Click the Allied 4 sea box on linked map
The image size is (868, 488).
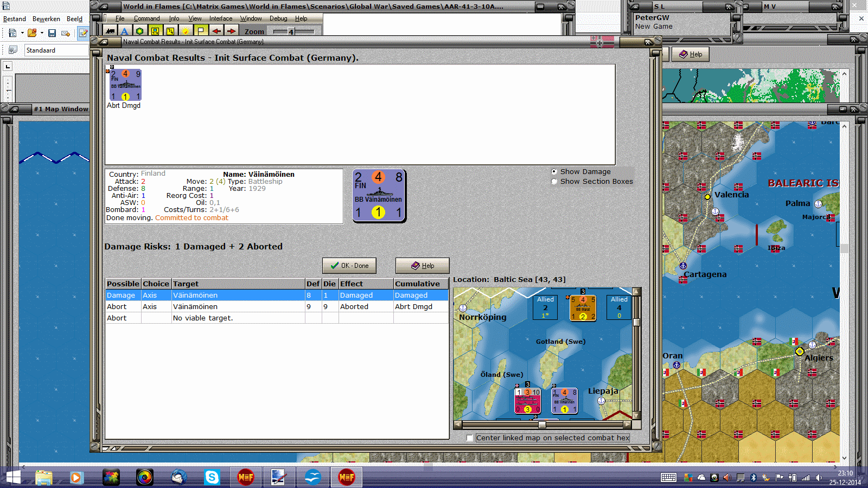click(619, 307)
